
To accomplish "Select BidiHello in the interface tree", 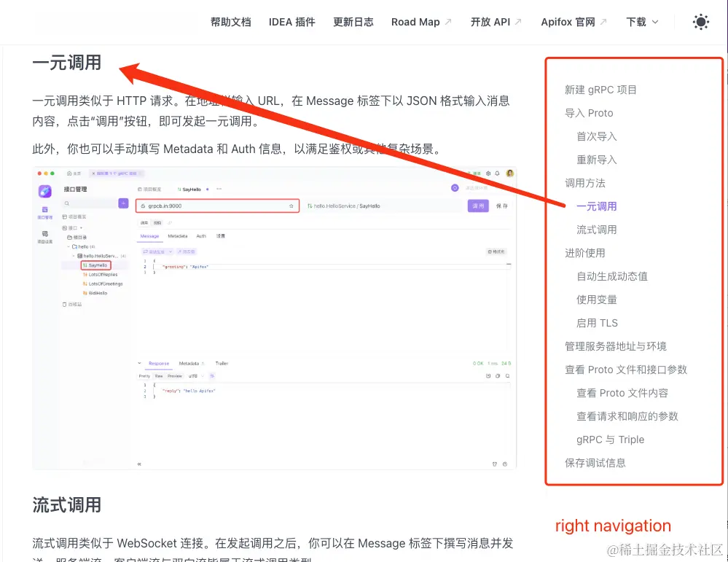I will (95, 293).
